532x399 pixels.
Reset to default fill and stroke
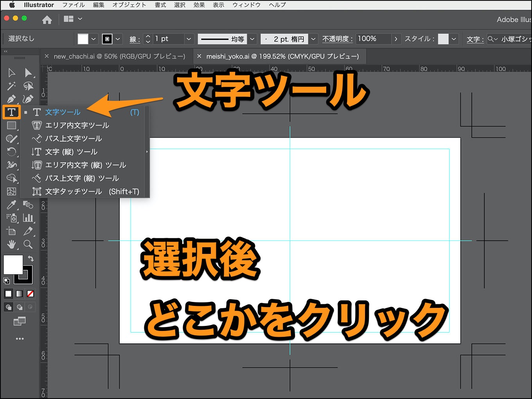[6, 280]
